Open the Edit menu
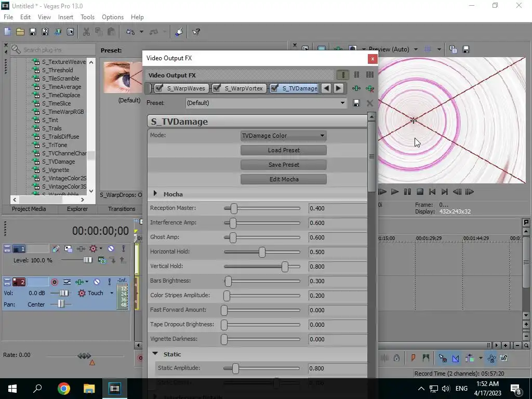532x399 pixels. pyautogui.click(x=25, y=17)
